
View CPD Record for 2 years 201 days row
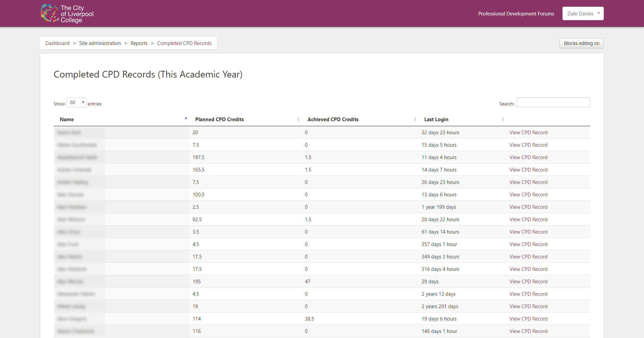coord(528,306)
